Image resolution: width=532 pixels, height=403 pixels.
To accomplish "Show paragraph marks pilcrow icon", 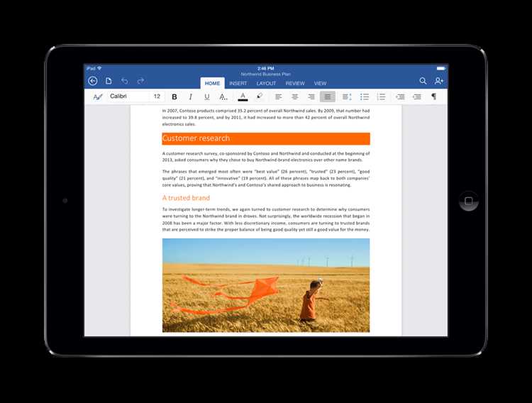I will (x=433, y=96).
